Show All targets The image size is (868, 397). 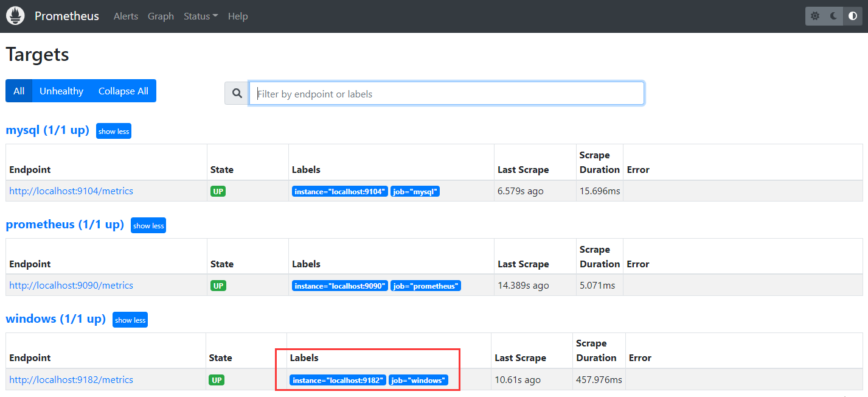point(19,91)
